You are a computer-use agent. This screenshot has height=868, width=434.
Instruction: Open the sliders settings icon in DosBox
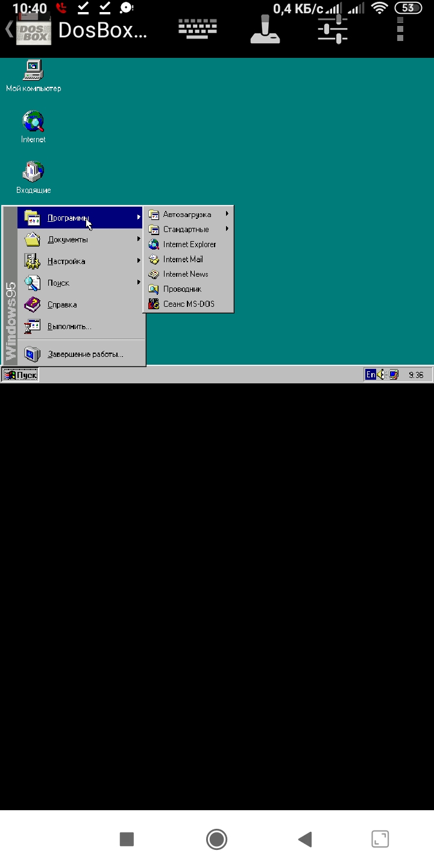pos(333,29)
